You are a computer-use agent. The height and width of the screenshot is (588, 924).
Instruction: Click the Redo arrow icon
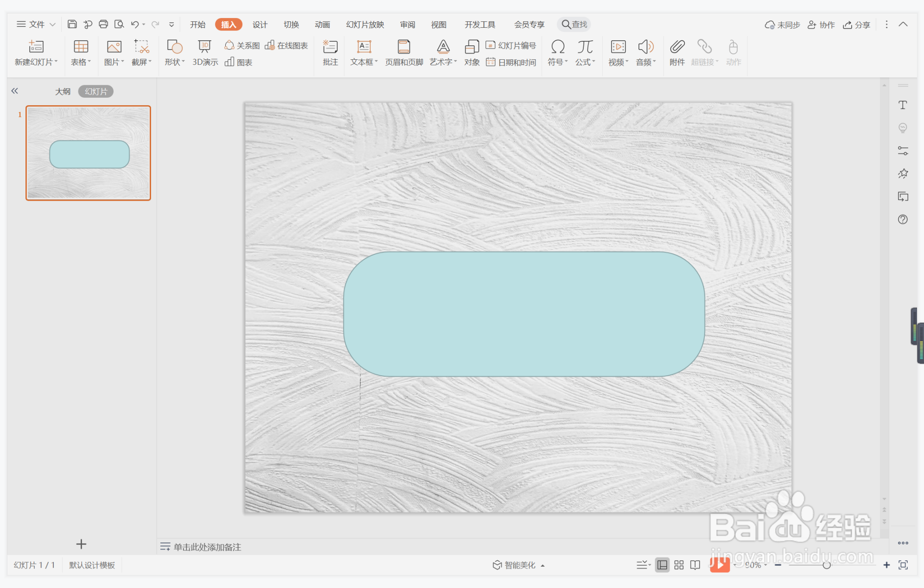click(155, 24)
